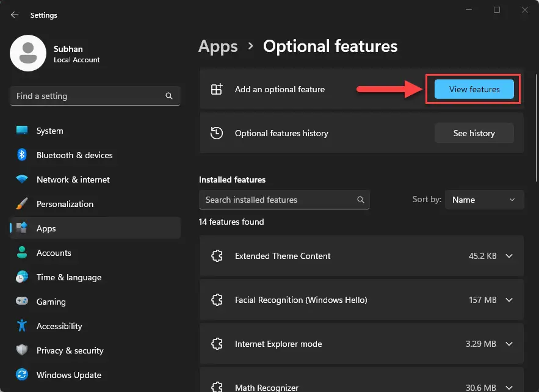This screenshot has height=392, width=539.
Task: Open the Sort by Name dropdown
Action: pyautogui.click(x=484, y=200)
